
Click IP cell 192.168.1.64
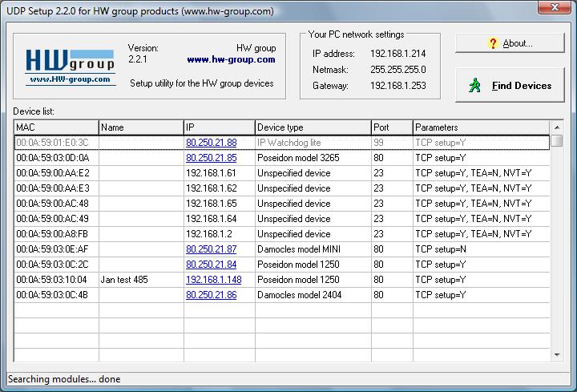click(x=211, y=219)
